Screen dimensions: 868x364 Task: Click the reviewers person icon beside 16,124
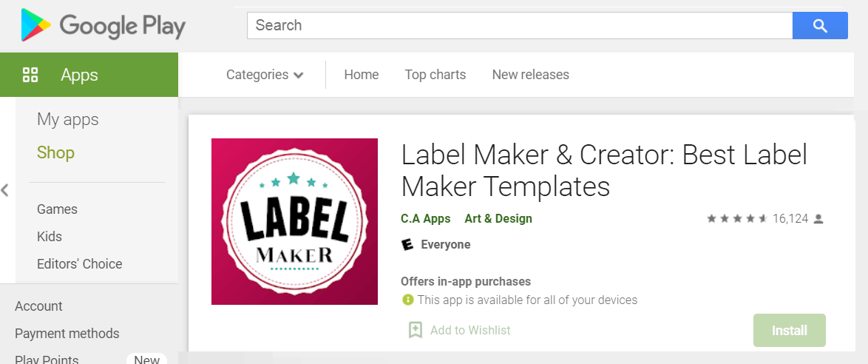(x=818, y=219)
